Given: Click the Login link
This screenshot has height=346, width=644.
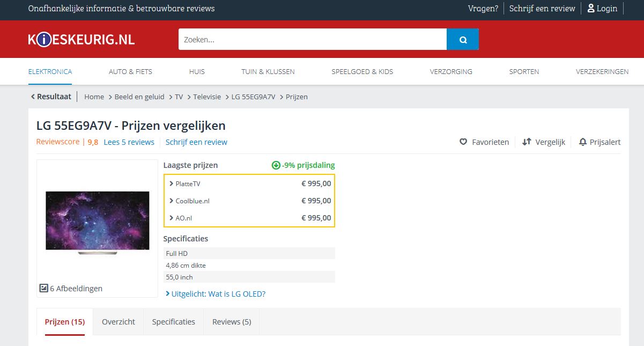Looking at the screenshot, I should coord(607,8).
